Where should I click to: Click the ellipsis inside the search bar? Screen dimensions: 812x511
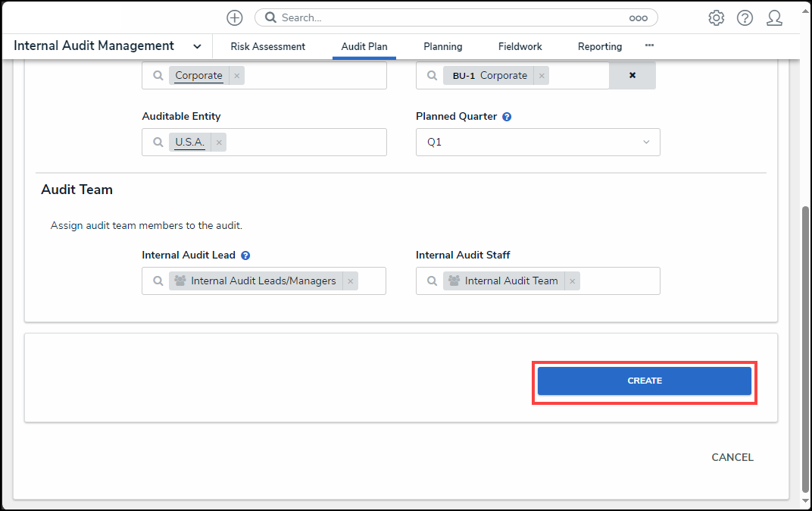638,18
